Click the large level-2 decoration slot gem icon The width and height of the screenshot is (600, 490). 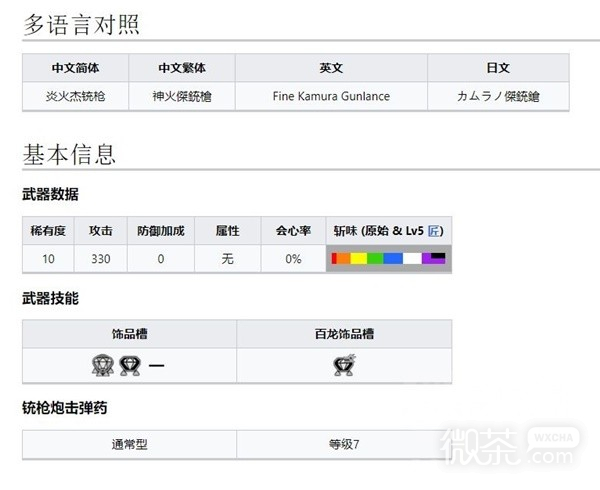point(103,365)
